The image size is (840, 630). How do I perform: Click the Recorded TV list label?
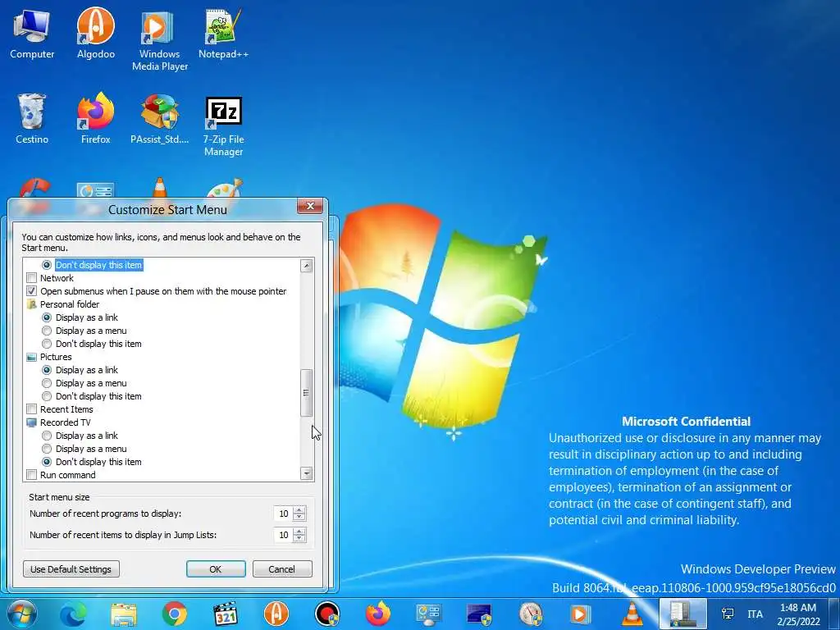click(66, 422)
